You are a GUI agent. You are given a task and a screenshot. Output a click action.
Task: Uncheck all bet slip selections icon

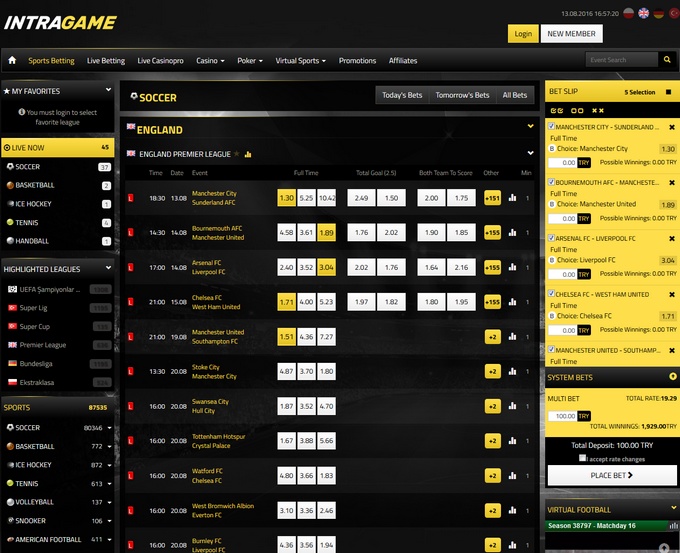(577, 111)
